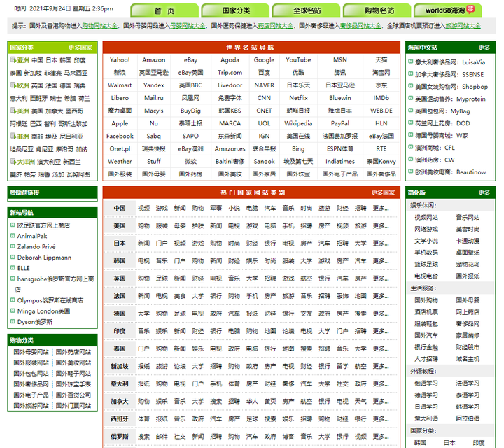Select the 购物名站 tab
The height and width of the screenshot is (448, 504).
pos(377,10)
